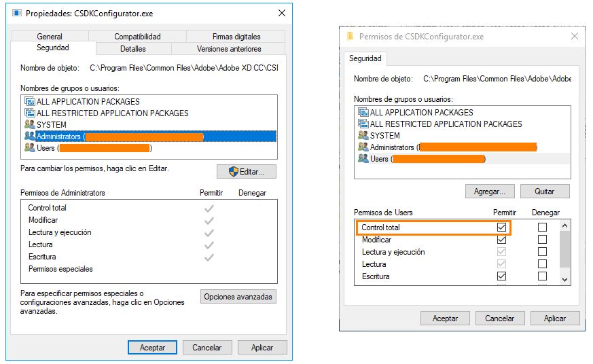
Task: Go to the Detalles tab
Action: (x=133, y=49)
